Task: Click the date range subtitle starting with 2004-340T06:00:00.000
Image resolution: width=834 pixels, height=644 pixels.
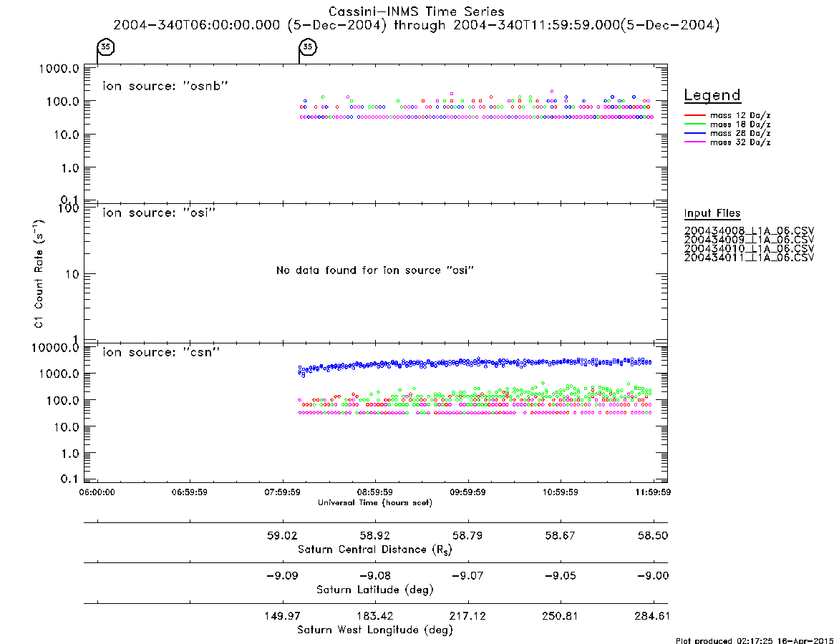Action: (x=417, y=25)
